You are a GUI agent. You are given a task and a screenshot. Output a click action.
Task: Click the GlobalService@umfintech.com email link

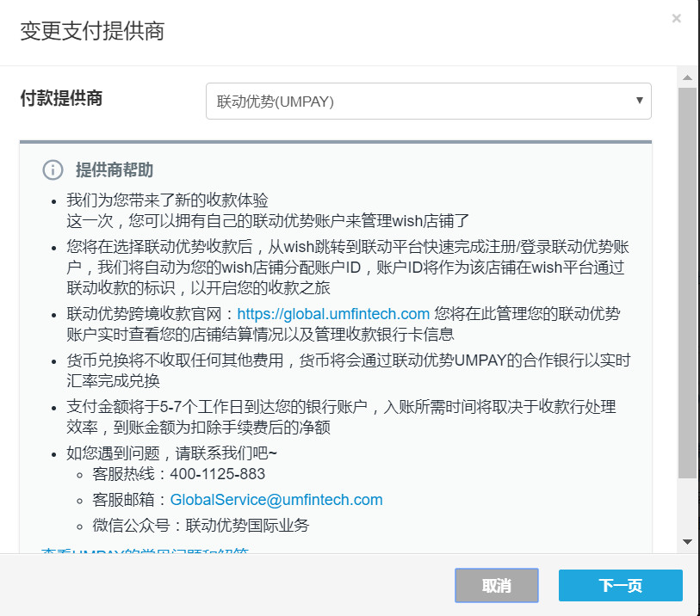(276, 500)
